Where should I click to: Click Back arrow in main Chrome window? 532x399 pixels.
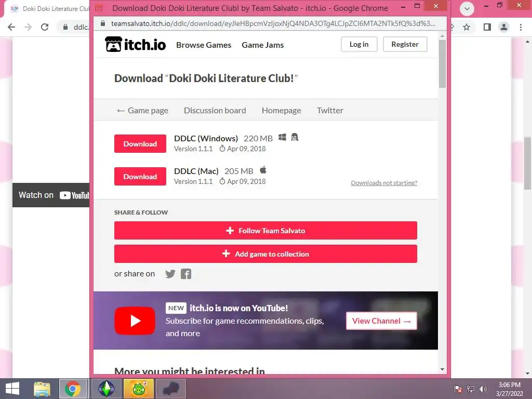(11, 27)
